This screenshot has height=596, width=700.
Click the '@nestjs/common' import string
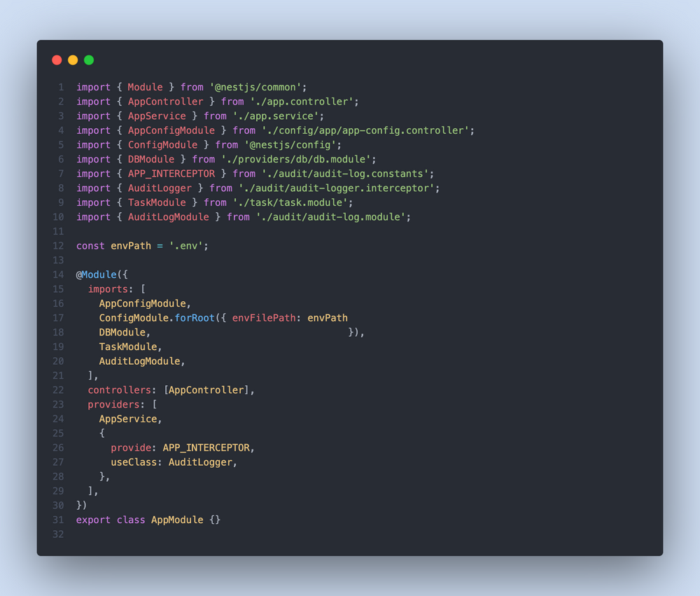pyautogui.click(x=255, y=87)
